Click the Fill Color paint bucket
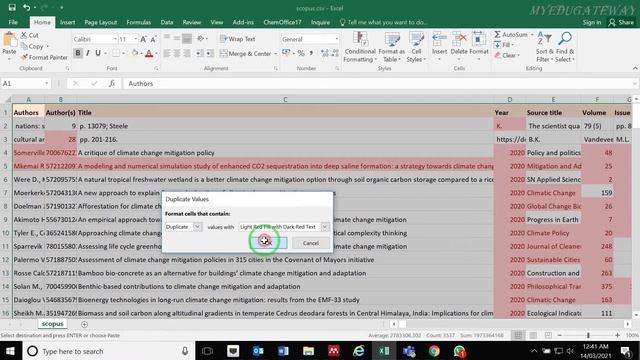 coord(135,53)
